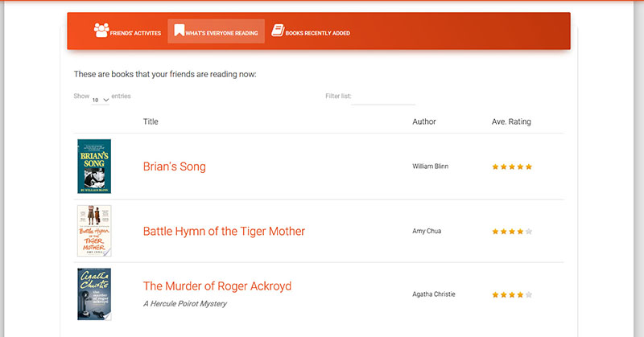Open the Brian's Song book cover thumbnail
Image resolution: width=644 pixels, height=337 pixels.
[x=94, y=166]
